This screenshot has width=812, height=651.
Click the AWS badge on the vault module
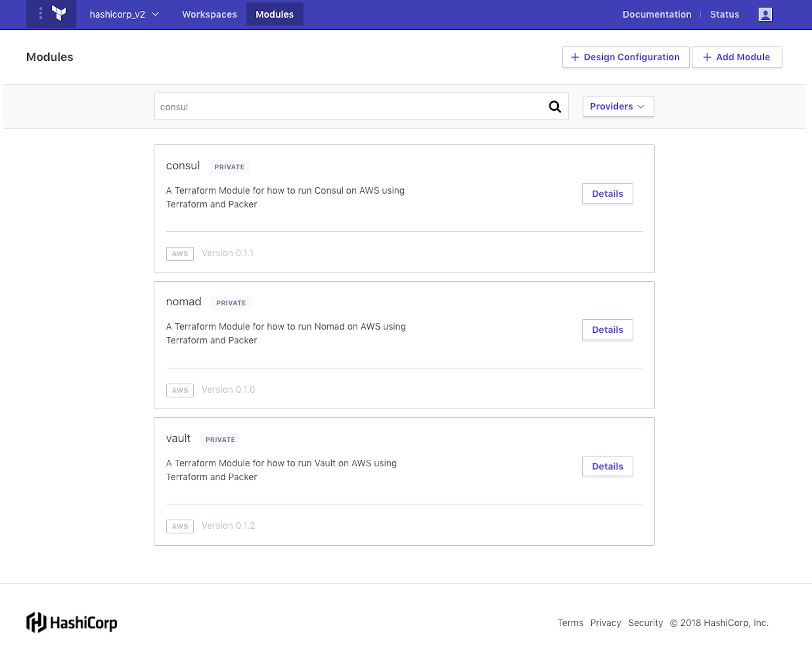(x=180, y=526)
